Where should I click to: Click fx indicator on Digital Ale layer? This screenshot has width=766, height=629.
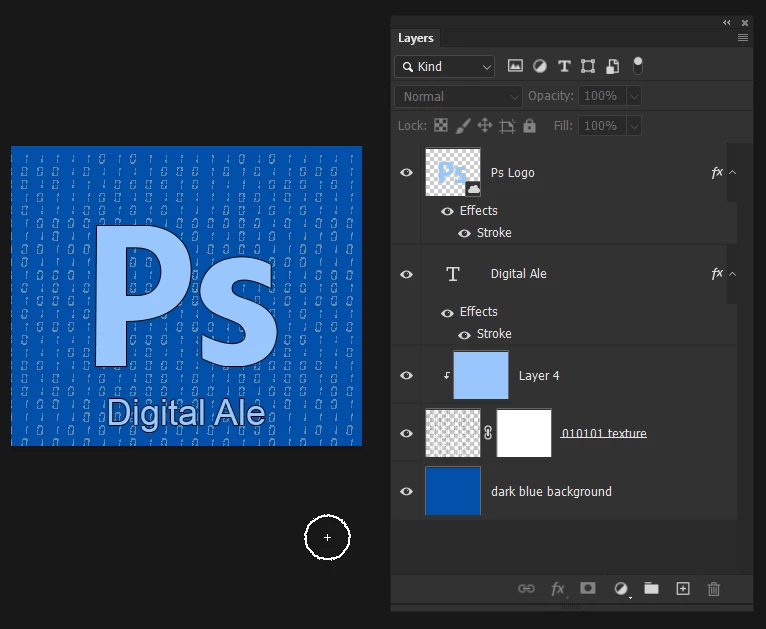(717, 273)
